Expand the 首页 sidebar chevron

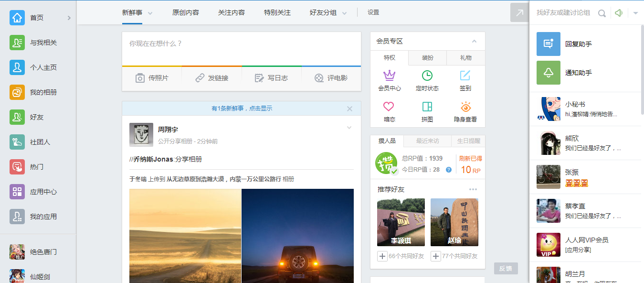click(x=69, y=18)
